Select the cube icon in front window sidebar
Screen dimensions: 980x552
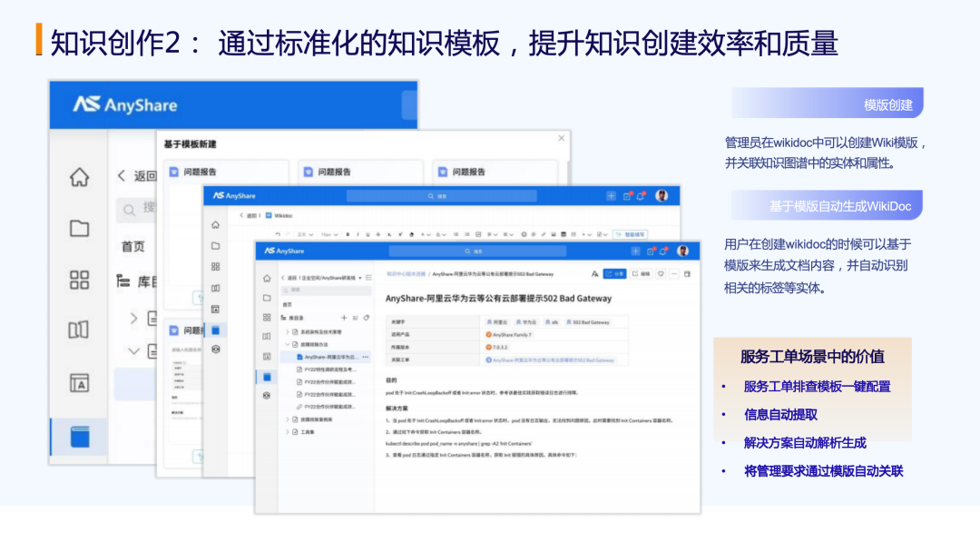pyautogui.click(x=267, y=395)
